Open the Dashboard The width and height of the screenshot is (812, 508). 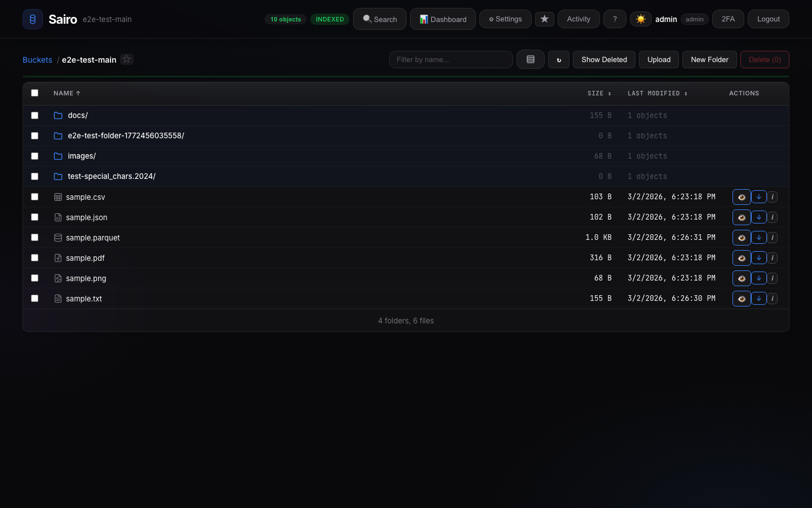[x=443, y=19]
